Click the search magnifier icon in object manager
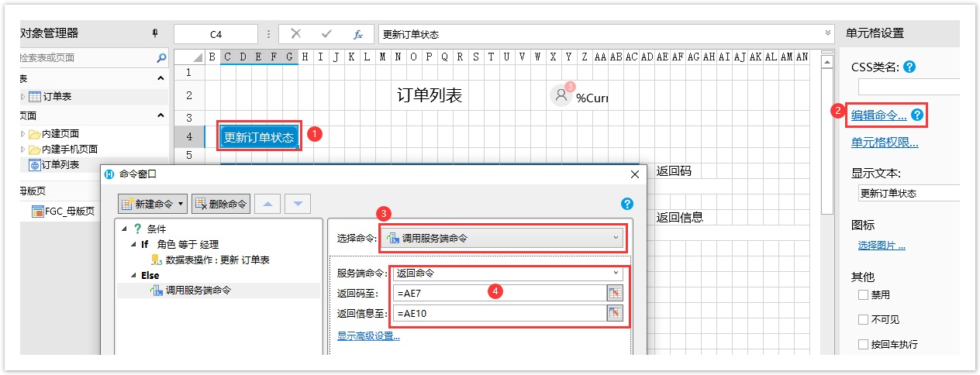Screen dimensions: 980x375 coord(161,57)
